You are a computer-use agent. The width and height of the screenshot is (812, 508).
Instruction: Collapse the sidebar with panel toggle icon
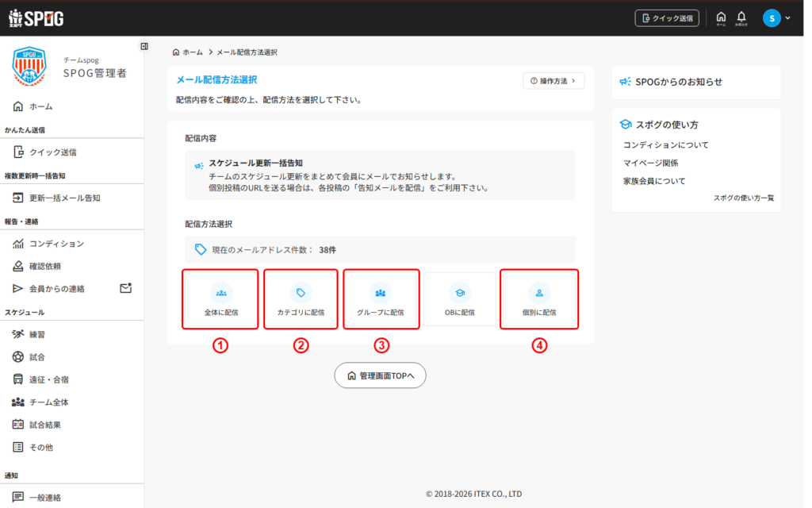[144, 47]
